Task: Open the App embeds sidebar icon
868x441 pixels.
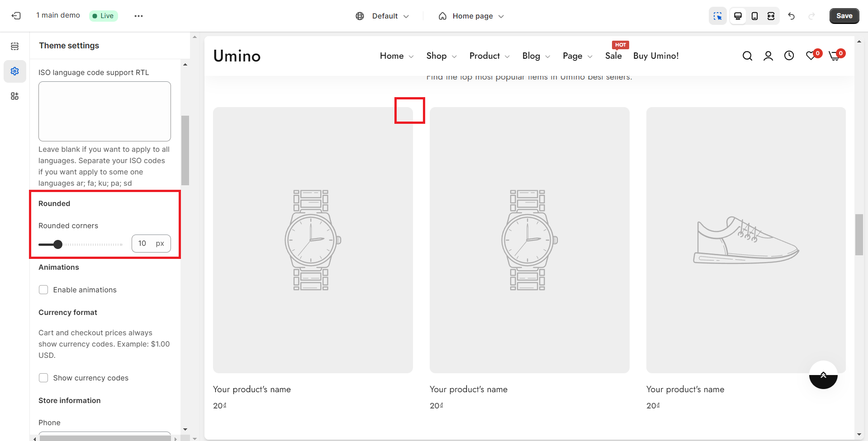Action: tap(15, 96)
